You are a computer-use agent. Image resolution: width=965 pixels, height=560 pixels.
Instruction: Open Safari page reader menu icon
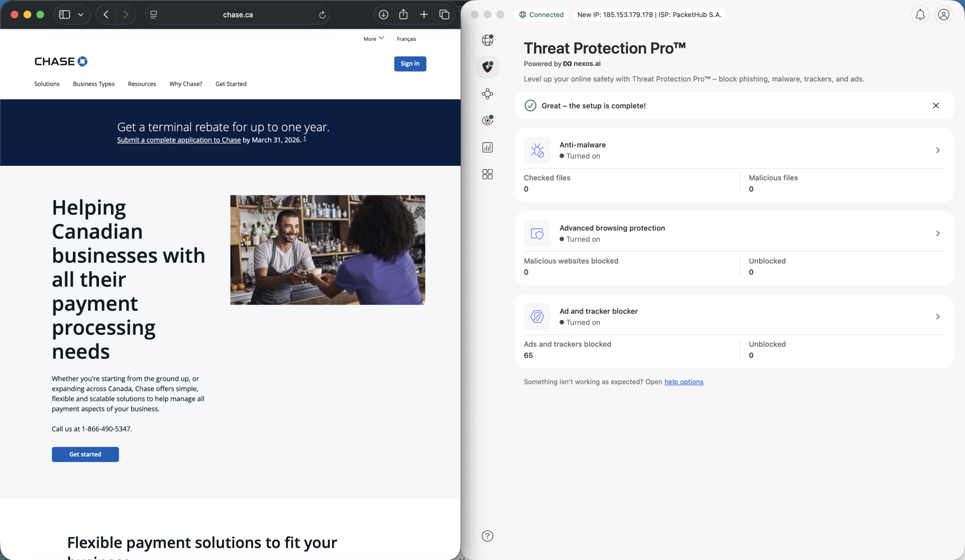coord(153,15)
